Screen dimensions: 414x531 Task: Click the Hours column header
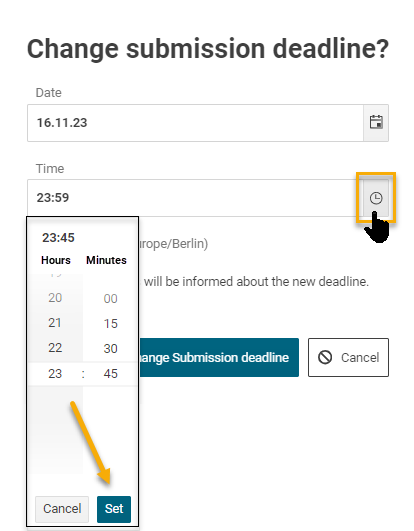(56, 260)
